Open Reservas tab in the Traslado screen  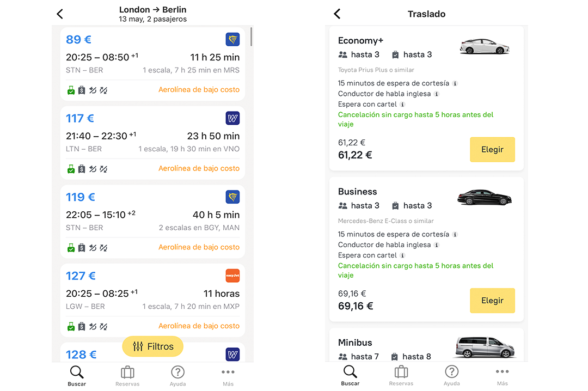(x=401, y=376)
